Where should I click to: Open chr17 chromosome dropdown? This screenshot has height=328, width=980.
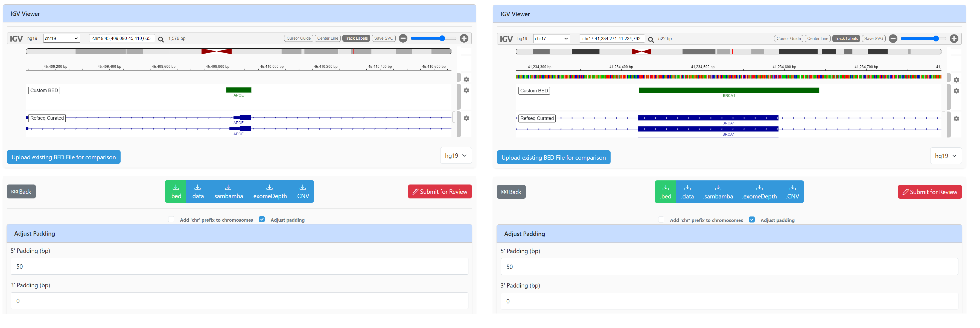(551, 39)
